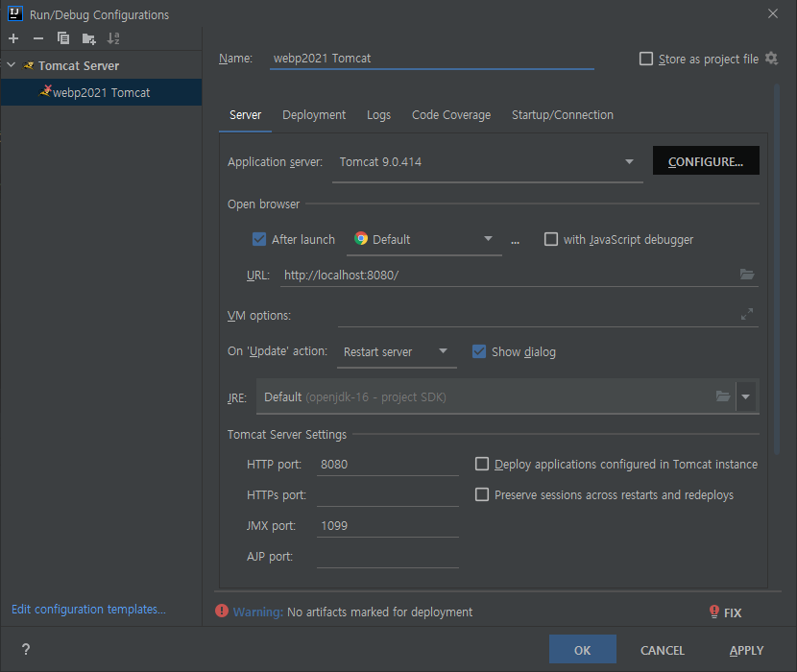Switch to the Deployment tab
Image resolution: width=797 pixels, height=672 pixels.
[x=314, y=115]
